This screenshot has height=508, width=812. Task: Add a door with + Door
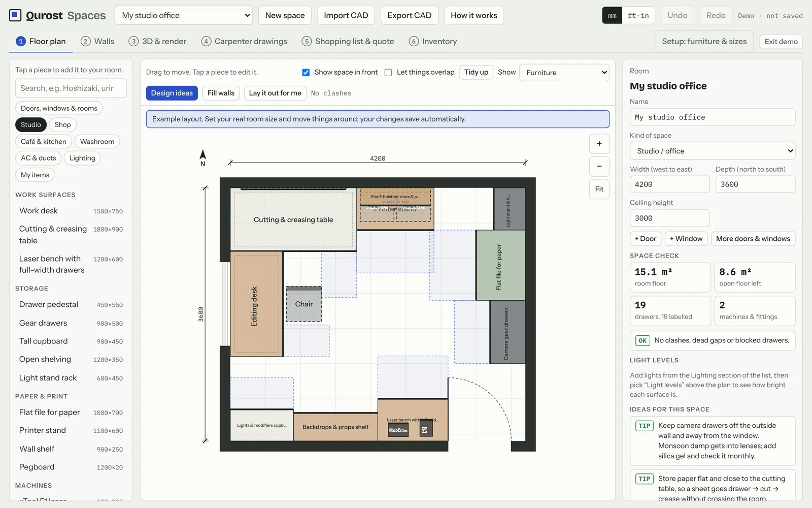pos(646,239)
